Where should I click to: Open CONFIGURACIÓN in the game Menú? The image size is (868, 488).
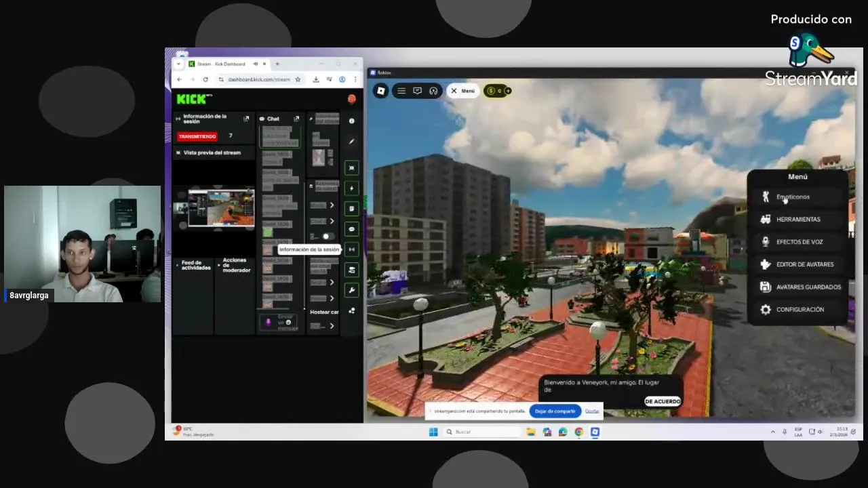point(797,310)
